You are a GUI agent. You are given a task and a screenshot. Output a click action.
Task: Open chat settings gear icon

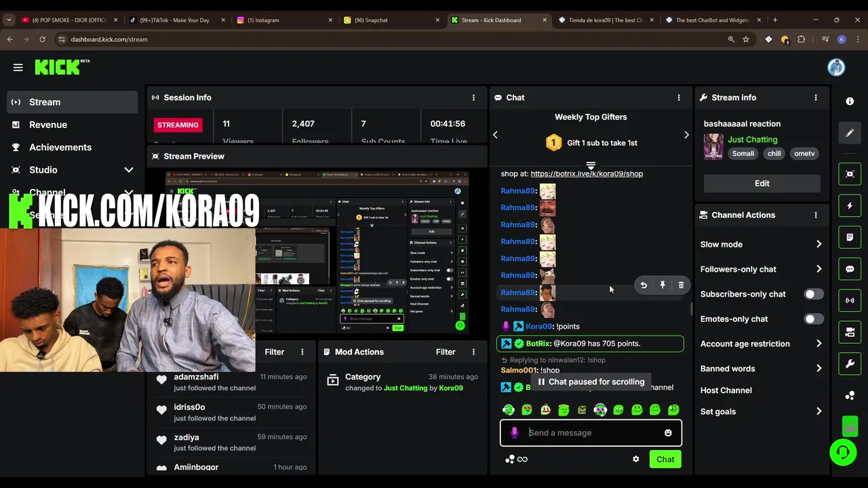(635, 459)
